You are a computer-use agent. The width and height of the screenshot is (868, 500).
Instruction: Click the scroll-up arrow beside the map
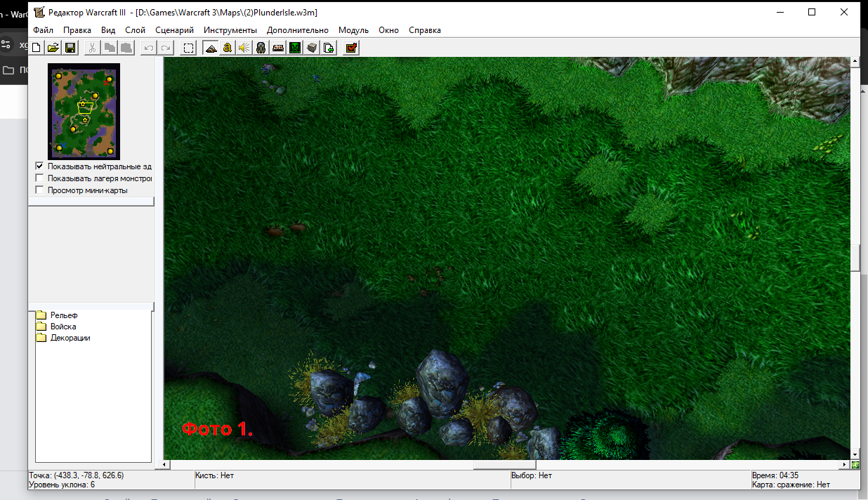(x=855, y=62)
